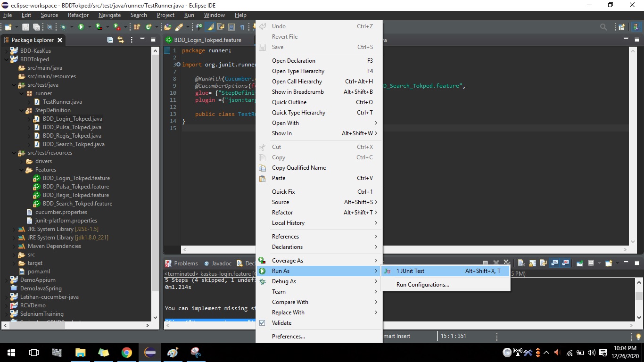Screen dimensions: 644x362
Task: Toggle Pin Console icon
Action: (x=580, y=263)
